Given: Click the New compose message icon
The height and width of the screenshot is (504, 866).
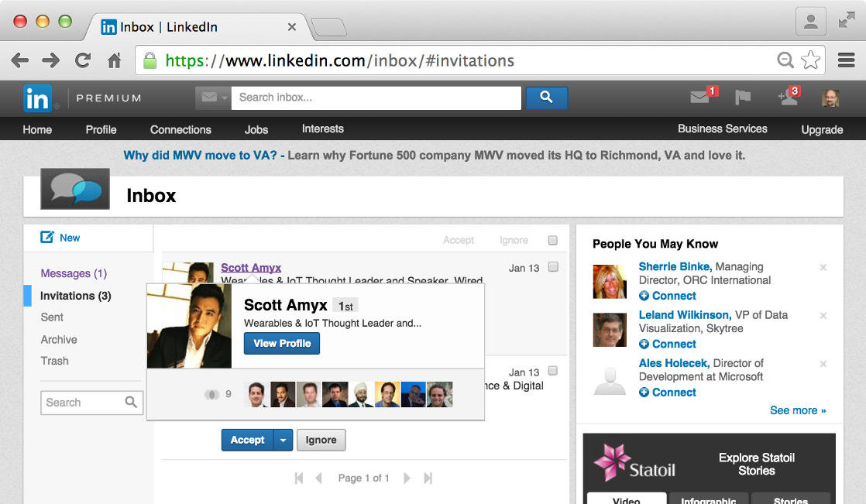Looking at the screenshot, I should click(x=47, y=238).
